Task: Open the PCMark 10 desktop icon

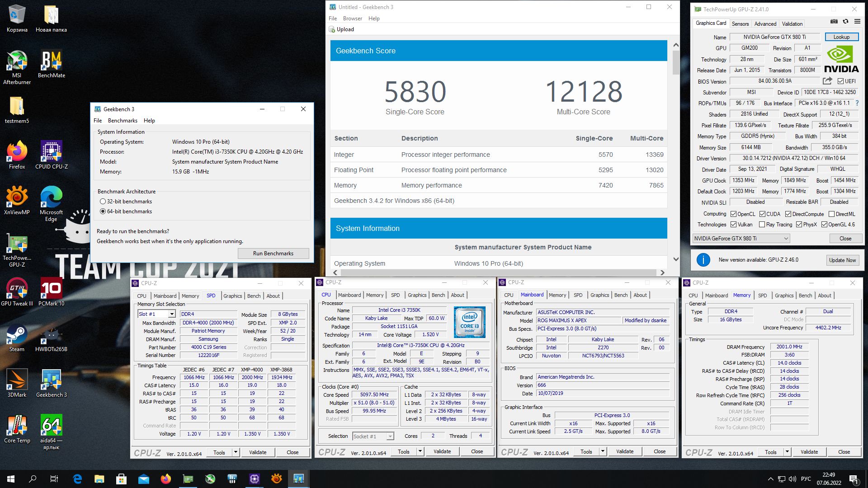Action: pyautogui.click(x=52, y=292)
